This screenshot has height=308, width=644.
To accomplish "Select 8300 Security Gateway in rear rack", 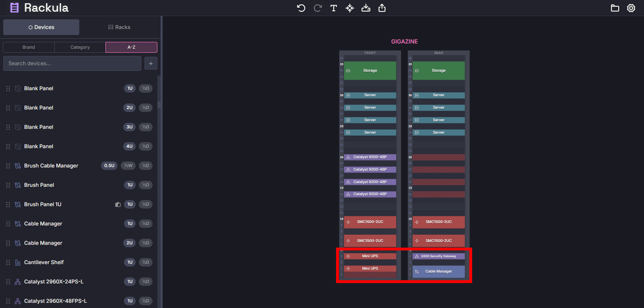I will [438, 256].
